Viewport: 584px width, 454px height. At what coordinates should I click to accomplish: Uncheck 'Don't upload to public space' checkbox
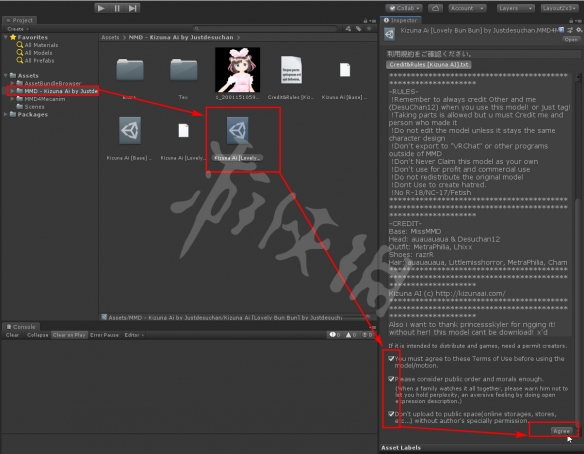[391, 414]
